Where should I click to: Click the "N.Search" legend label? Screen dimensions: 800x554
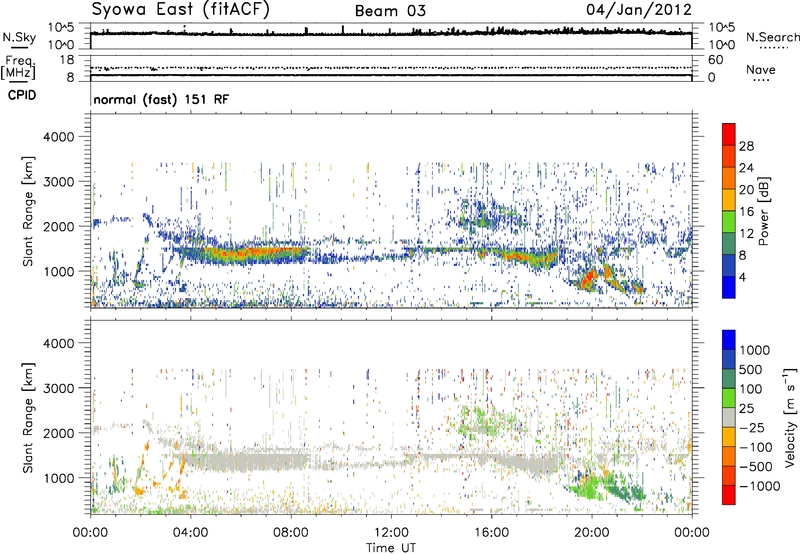772,37
